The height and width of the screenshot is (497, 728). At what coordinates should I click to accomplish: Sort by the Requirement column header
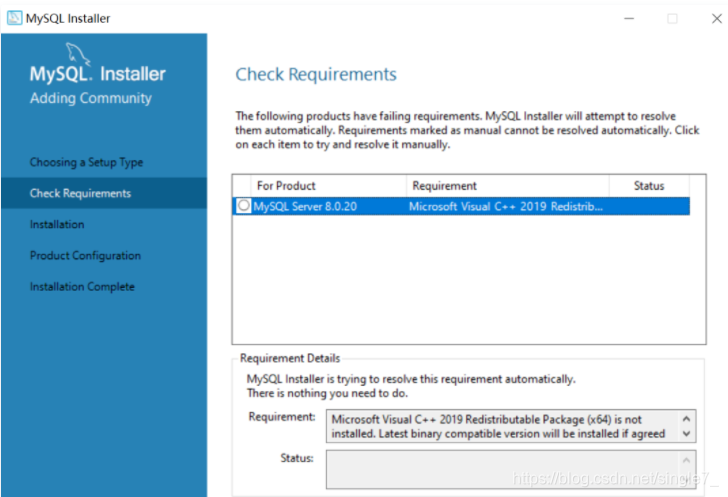point(507,186)
